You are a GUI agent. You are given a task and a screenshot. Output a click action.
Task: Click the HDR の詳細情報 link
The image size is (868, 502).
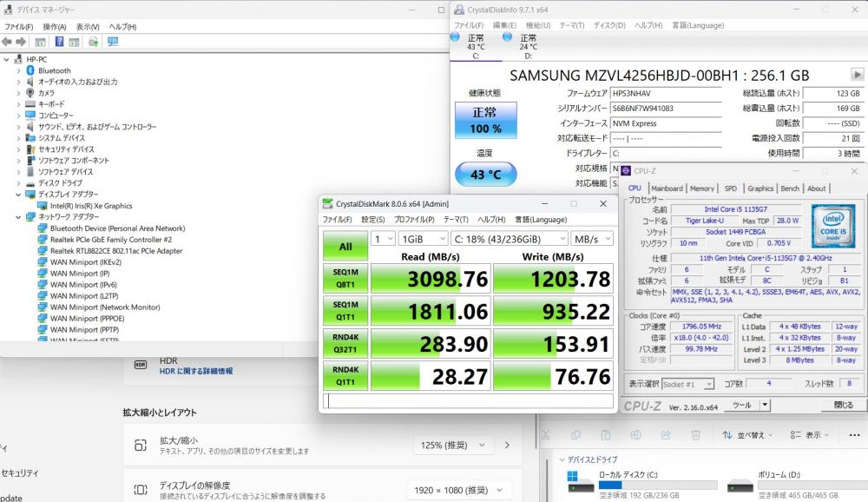(x=196, y=371)
